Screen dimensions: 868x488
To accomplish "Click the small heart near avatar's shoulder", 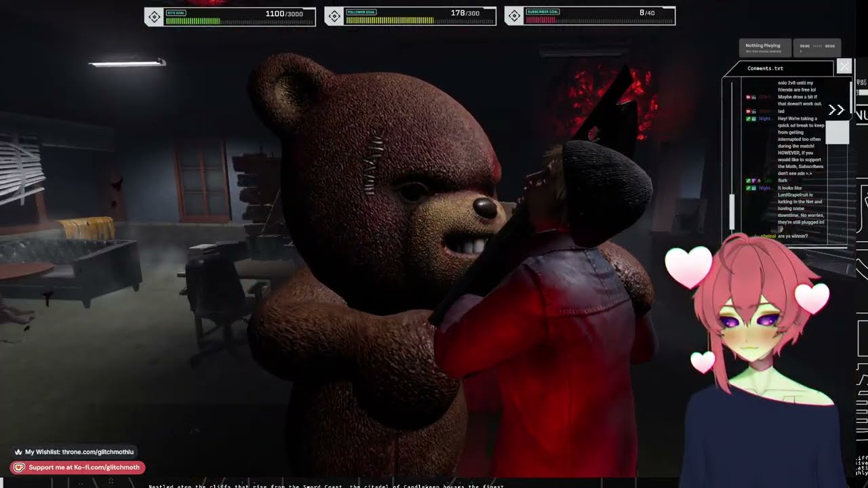I will point(703,362).
